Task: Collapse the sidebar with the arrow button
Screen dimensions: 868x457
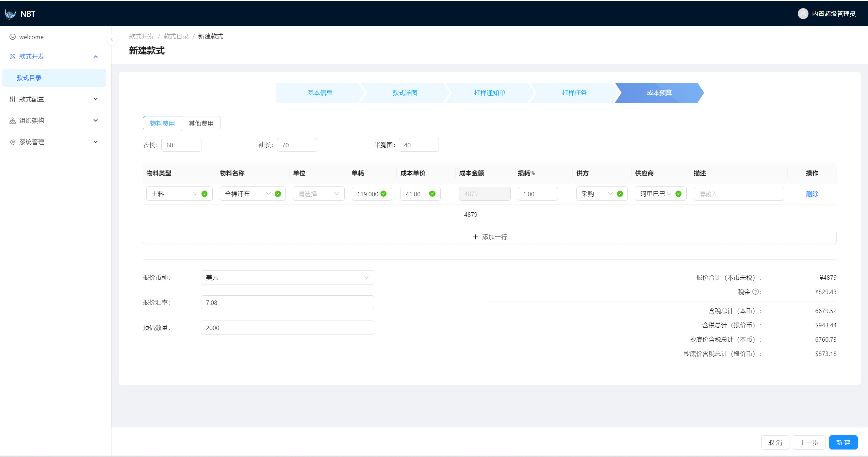Action: (112, 39)
